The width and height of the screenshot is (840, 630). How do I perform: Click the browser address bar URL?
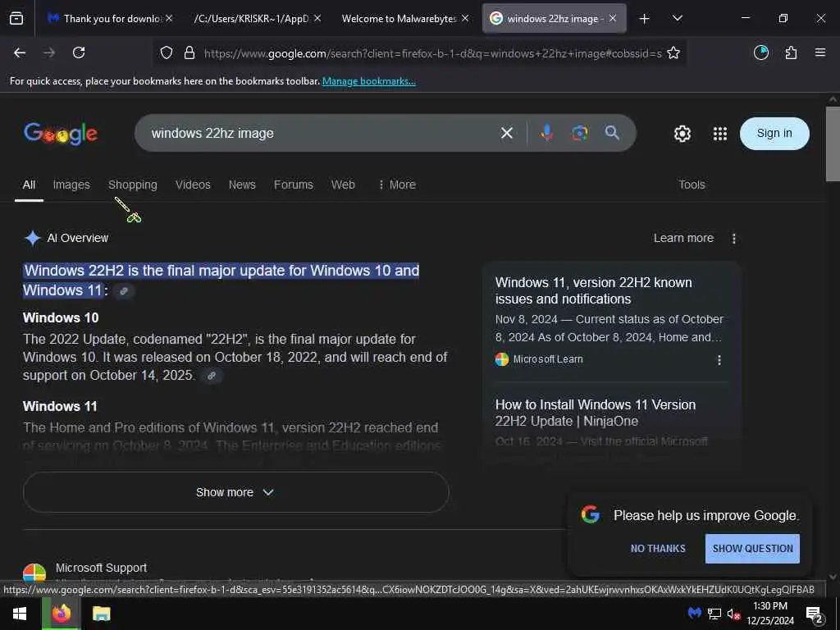433,53
